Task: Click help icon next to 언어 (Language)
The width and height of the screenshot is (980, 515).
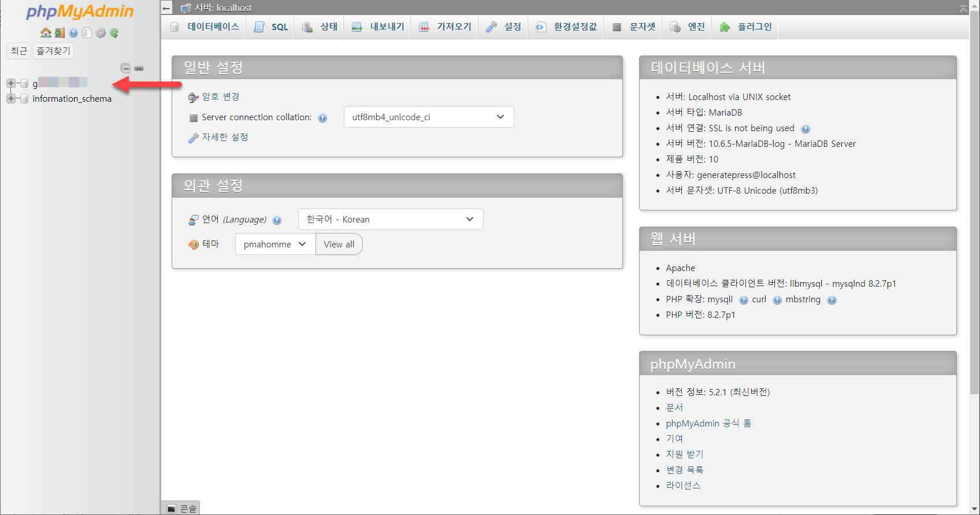Action: pyautogui.click(x=277, y=220)
